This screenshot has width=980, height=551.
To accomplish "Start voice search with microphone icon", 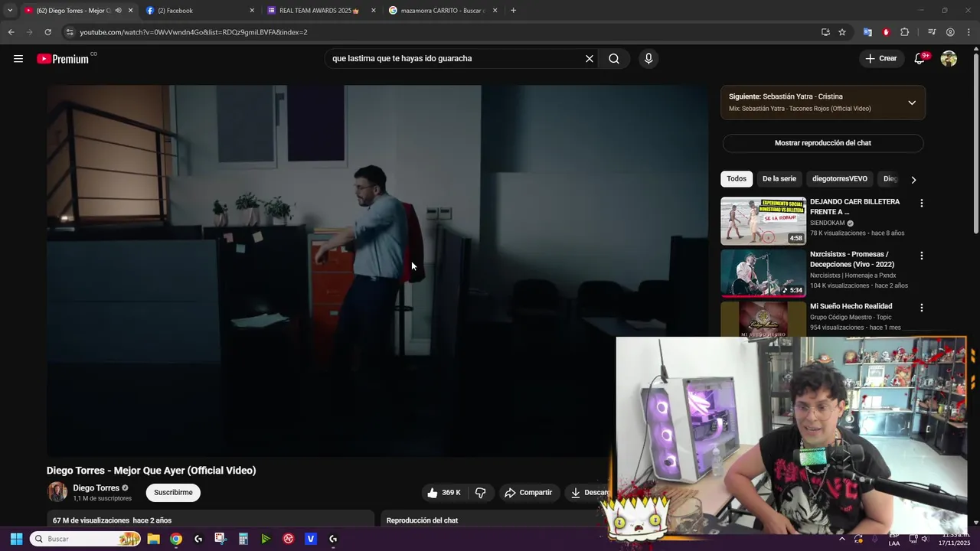I will tap(648, 59).
